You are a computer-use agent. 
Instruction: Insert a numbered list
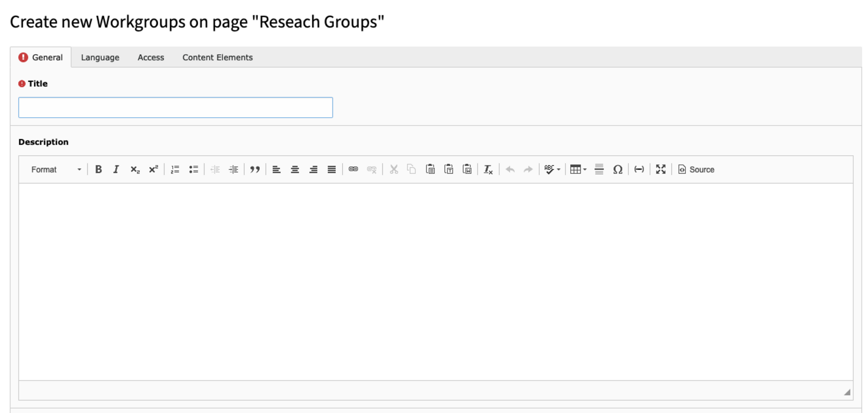click(x=175, y=169)
